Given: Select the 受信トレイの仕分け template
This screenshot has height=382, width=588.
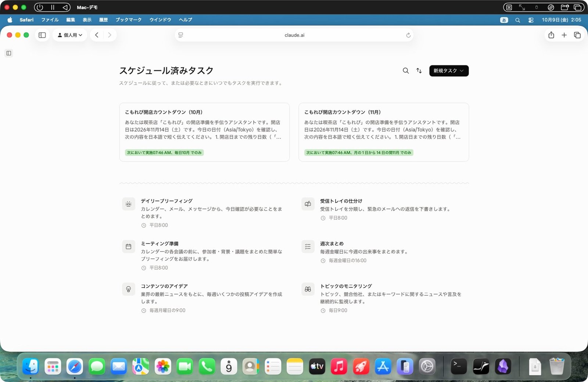Looking at the screenshot, I should point(384,209).
